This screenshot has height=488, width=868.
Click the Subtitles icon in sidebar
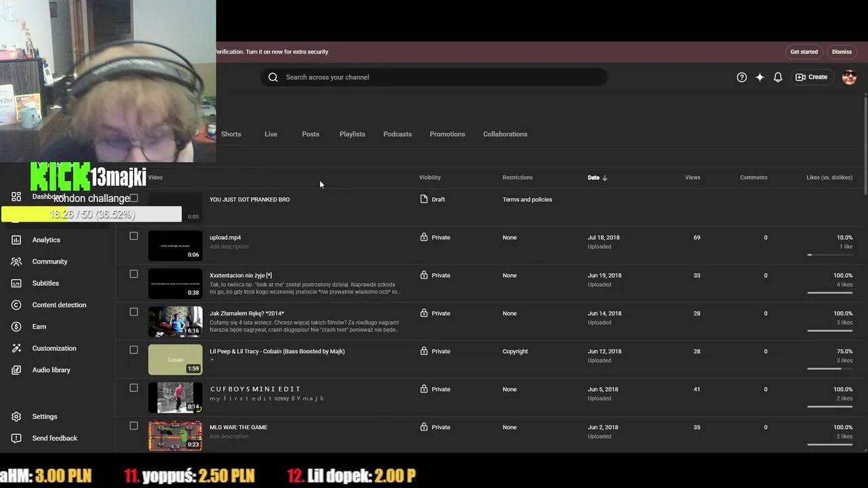tap(16, 283)
